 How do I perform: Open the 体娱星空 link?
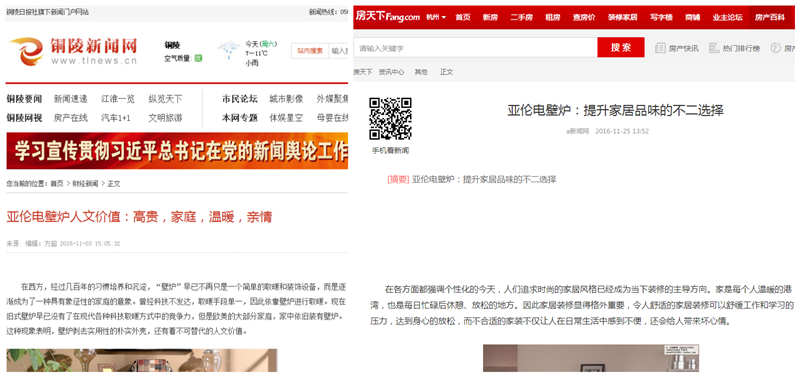(286, 118)
